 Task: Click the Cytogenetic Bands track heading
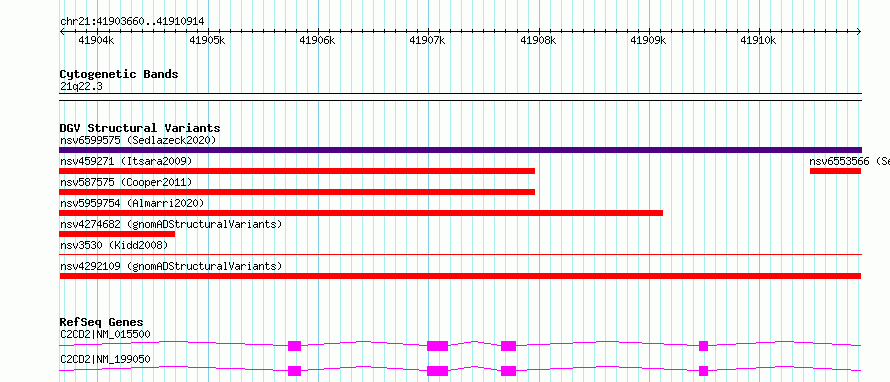[x=119, y=74]
